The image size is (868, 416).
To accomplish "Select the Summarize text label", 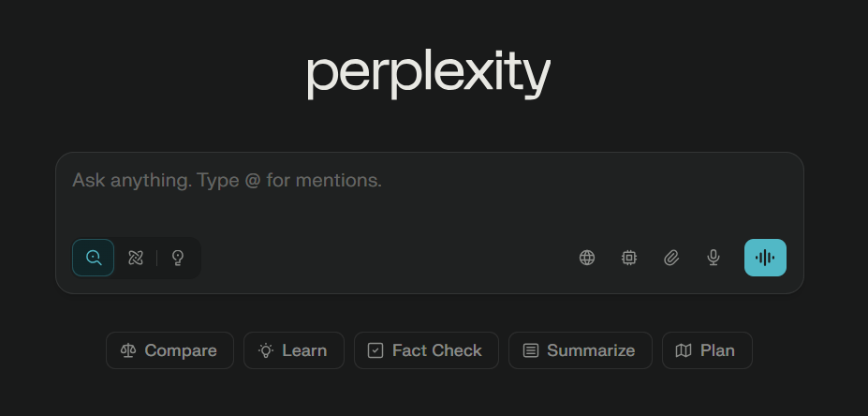I will (x=591, y=350).
